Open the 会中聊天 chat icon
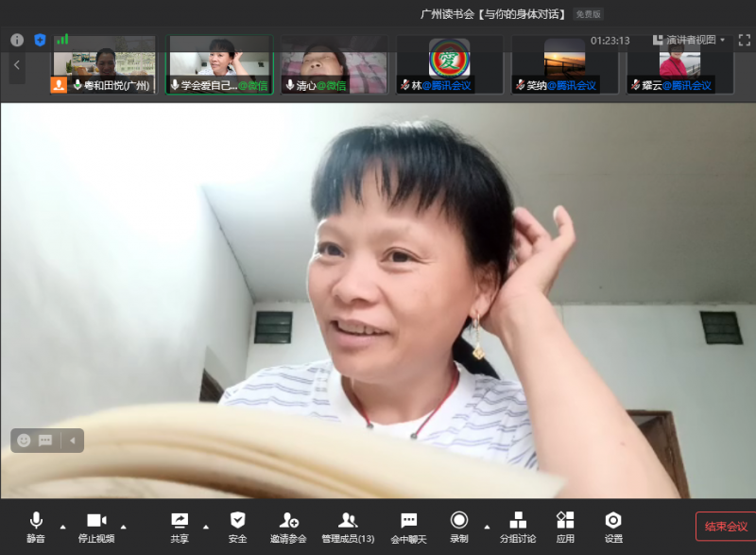The image size is (756, 555). point(408,527)
